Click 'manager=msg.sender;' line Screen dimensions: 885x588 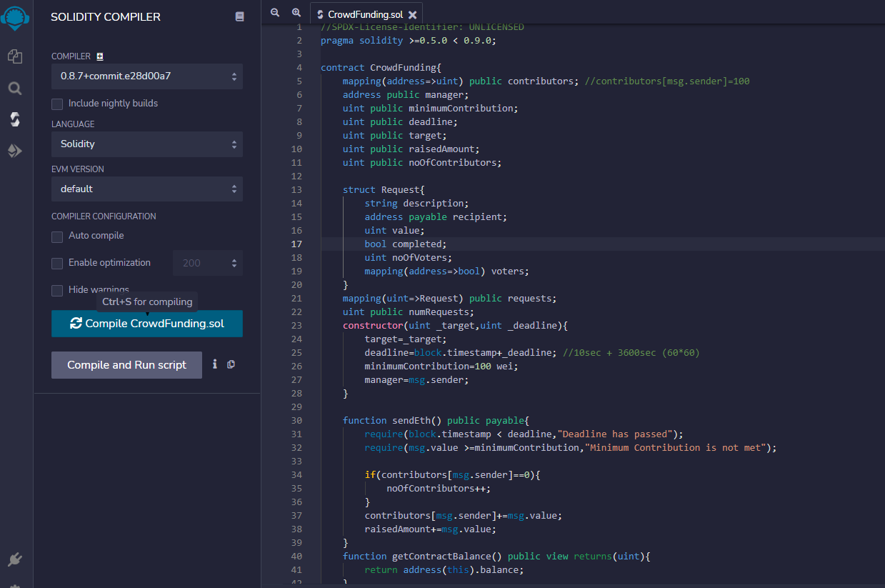pos(417,379)
